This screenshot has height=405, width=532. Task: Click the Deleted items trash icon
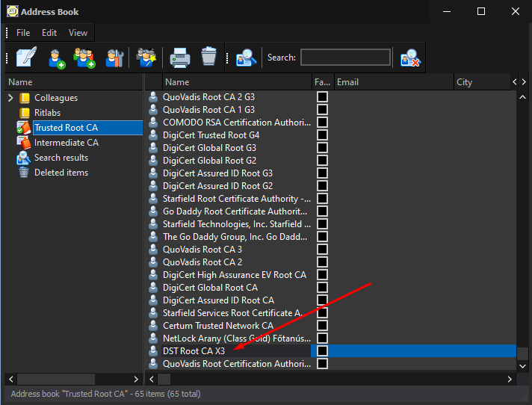tap(24, 173)
